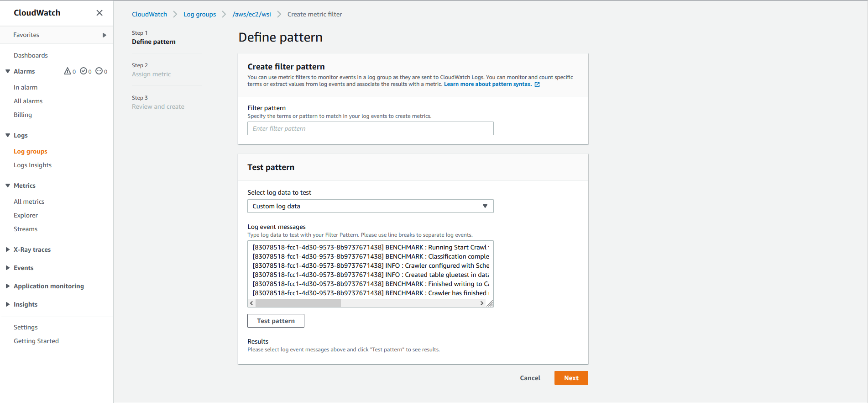
Task: Collapse the Metrics section triangle
Action: coord(8,186)
